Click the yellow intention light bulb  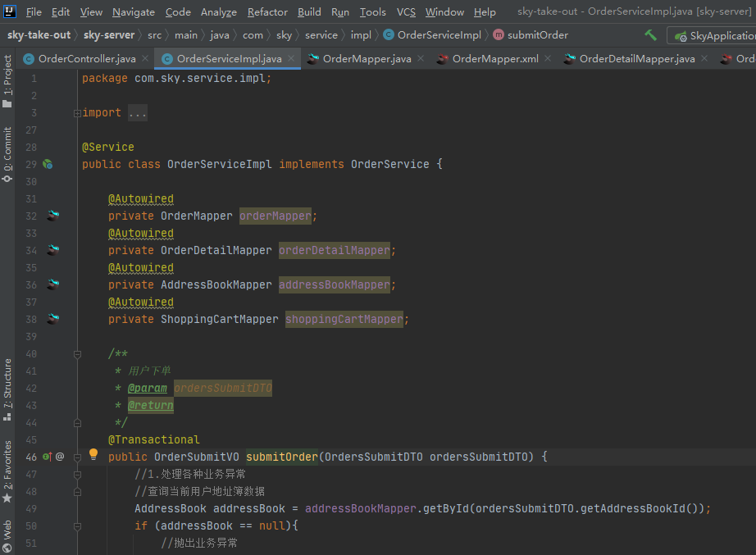pyautogui.click(x=93, y=454)
